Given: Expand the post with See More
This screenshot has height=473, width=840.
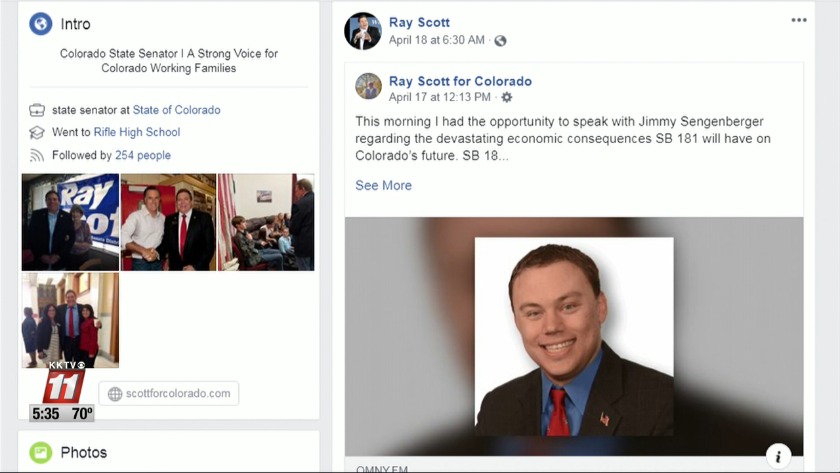Looking at the screenshot, I should click(384, 185).
